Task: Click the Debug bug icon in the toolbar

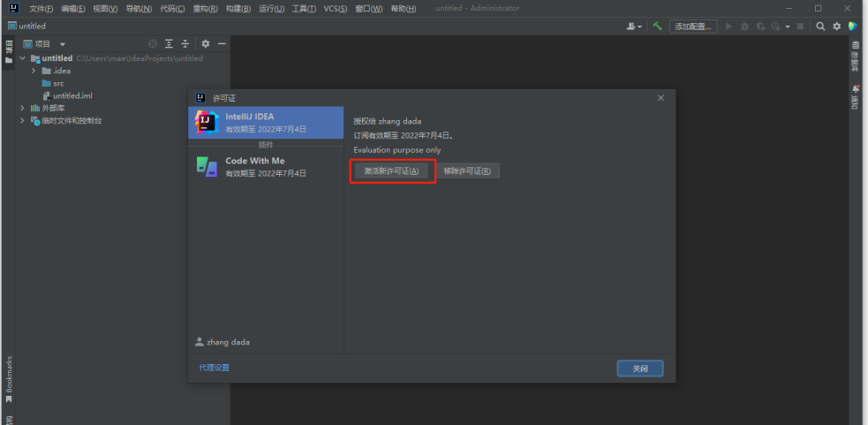Action: [744, 26]
